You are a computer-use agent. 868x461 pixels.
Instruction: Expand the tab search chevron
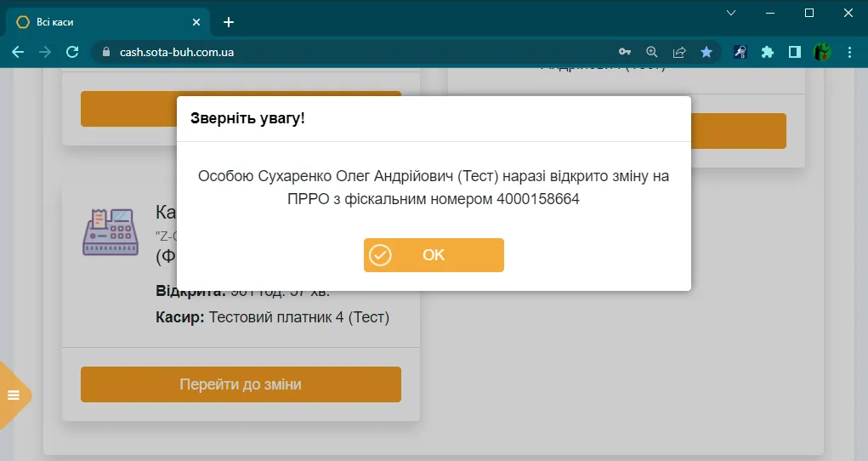point(731,13)
